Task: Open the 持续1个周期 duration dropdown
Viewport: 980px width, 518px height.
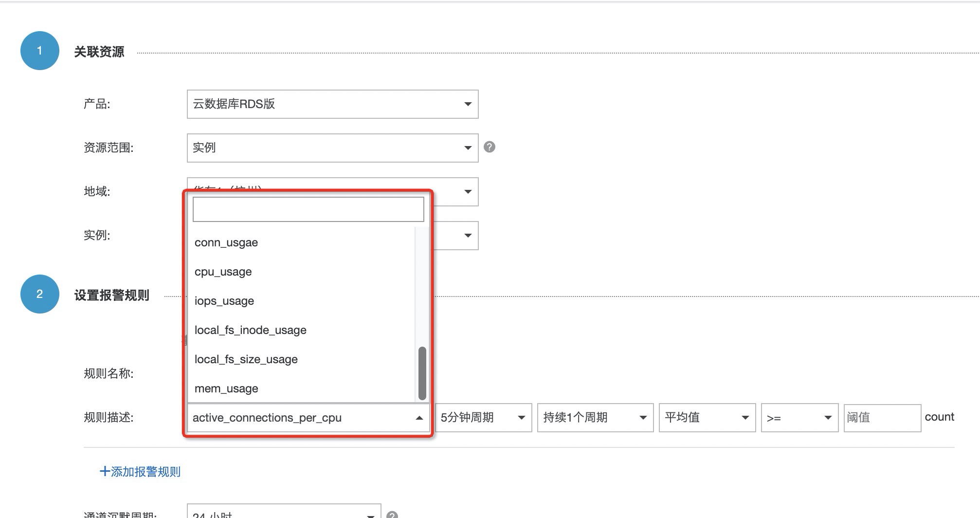Action: [x=595, y=418]
